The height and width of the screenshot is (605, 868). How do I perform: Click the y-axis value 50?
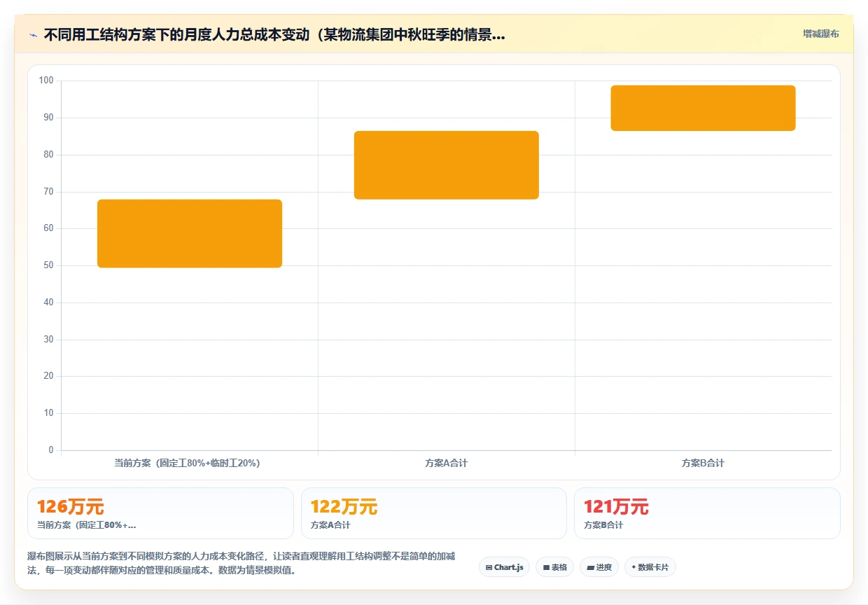tap(48, 265)
